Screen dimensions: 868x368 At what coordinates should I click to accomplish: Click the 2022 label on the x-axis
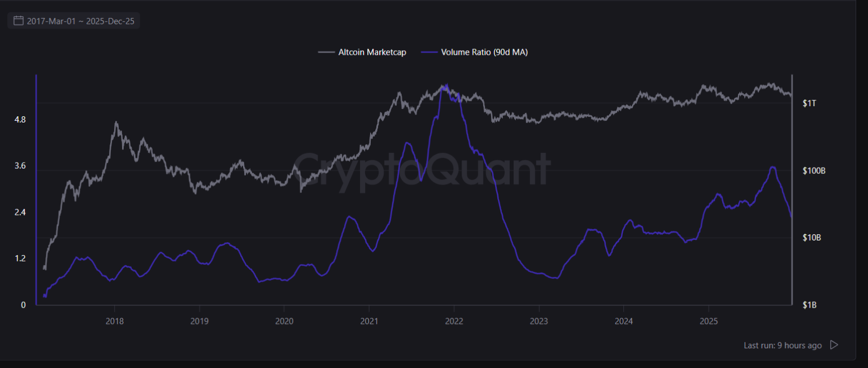point(454,321)
